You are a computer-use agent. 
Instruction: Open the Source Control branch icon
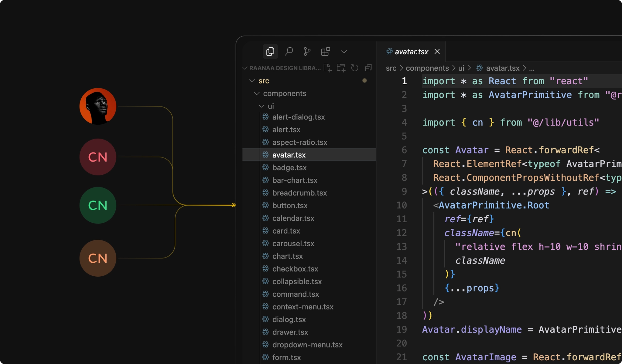(x=307, y=52)
